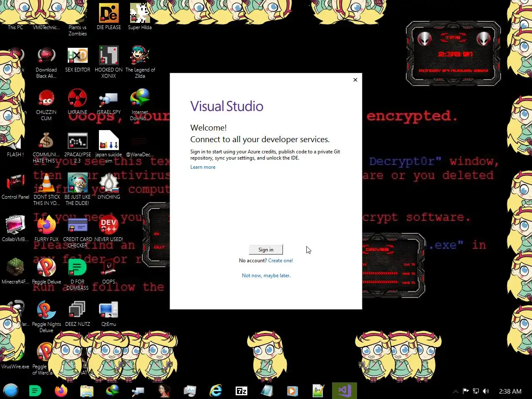Open the network tray icon
This screenshot has width=532, height=399.
(x=476, y=391)
